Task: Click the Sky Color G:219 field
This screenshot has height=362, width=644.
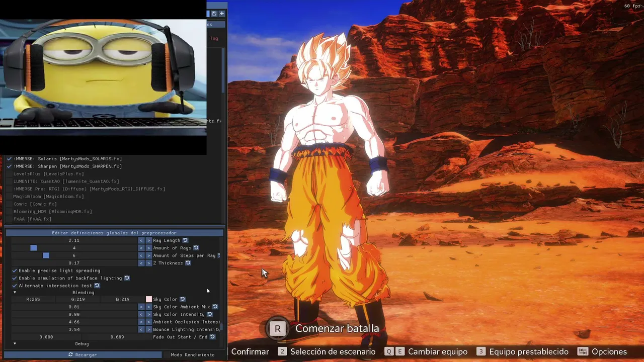Action: [x=77, y=299]
